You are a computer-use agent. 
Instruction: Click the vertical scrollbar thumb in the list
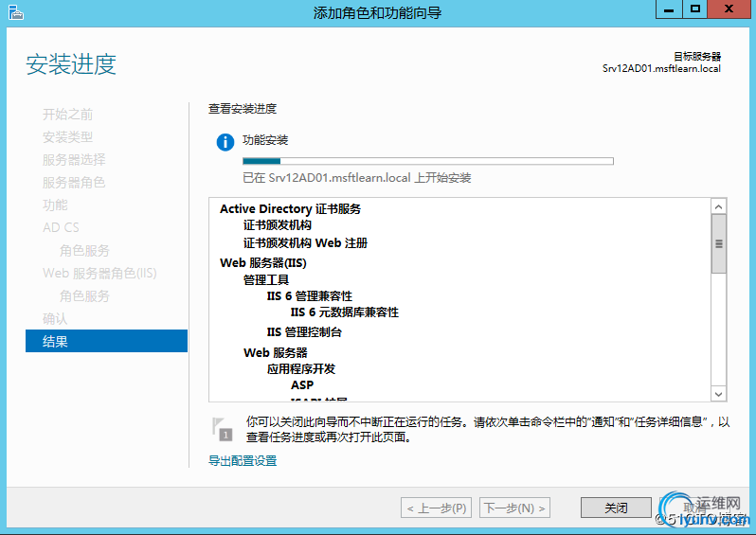point(718,244)
